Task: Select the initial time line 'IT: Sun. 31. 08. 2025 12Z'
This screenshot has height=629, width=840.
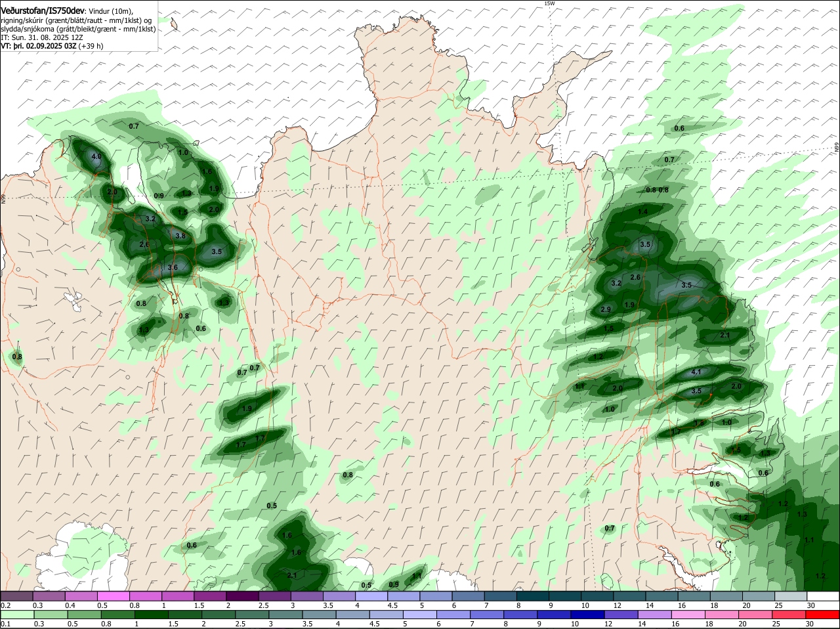Action: pos(43,37)
